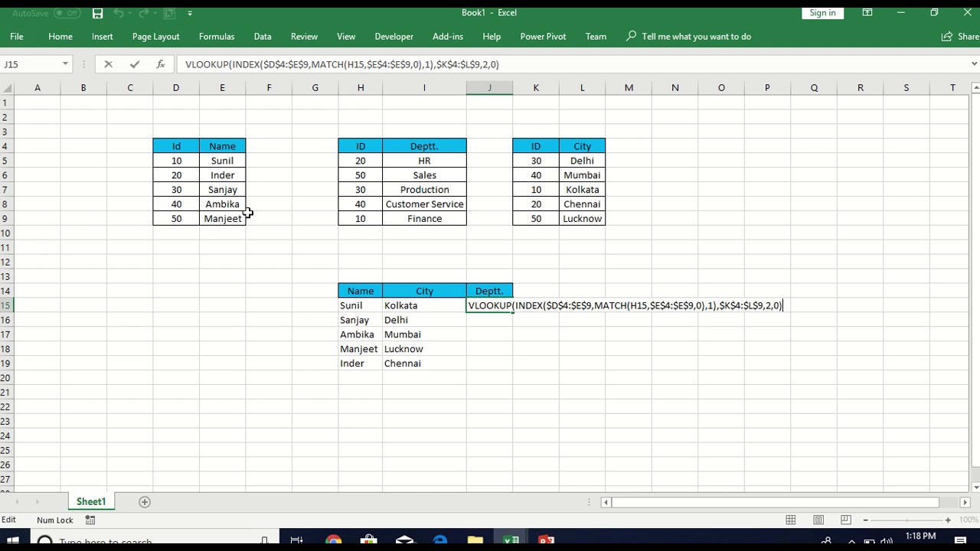Image resolution: width=980 pixels, height=551 pixels.
Task: Open the Page Layout tab
Action: (155, 36)
